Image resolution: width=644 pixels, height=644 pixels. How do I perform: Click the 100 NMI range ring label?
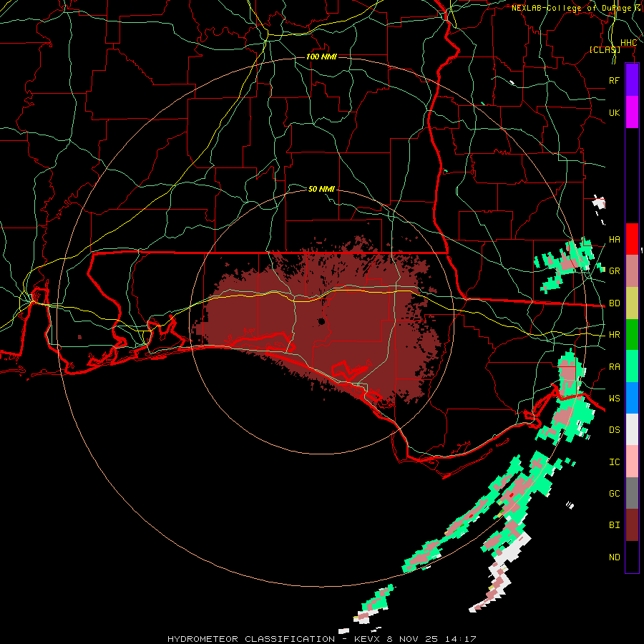click(321, 57)
